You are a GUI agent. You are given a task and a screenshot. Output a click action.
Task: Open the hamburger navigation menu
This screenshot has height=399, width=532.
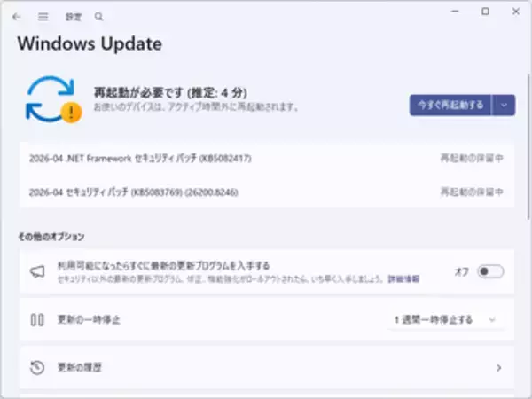click(x=43, y=17)
